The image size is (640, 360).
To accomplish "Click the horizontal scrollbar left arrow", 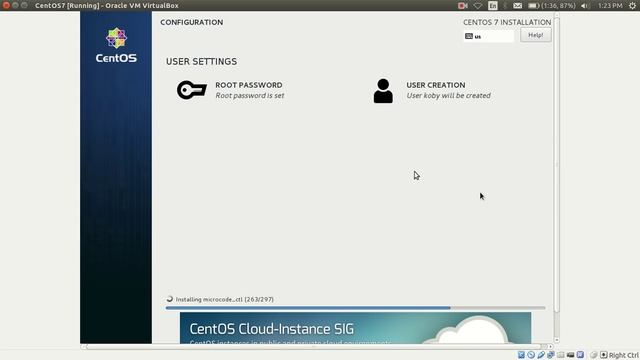I will click(x=83, y=347).
